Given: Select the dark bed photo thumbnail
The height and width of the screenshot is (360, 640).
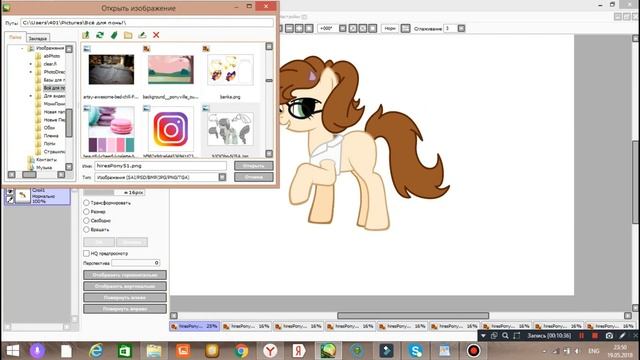Looking at the screenshot, I should click(x=111, y=70).
